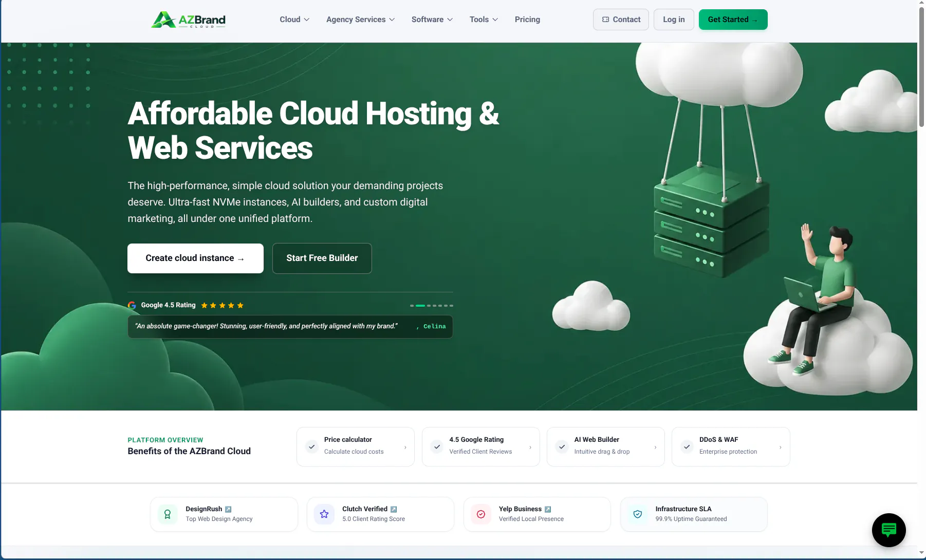
Task: Click the checkmark icon on AI Web Builder card
Action: (x=562, y=447)
